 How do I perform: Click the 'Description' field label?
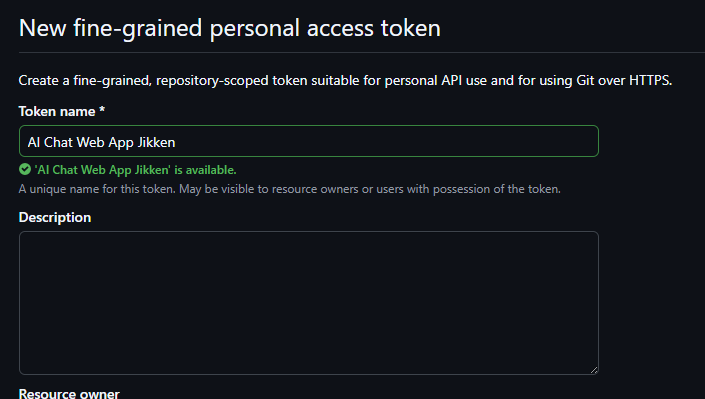point(55,217)
